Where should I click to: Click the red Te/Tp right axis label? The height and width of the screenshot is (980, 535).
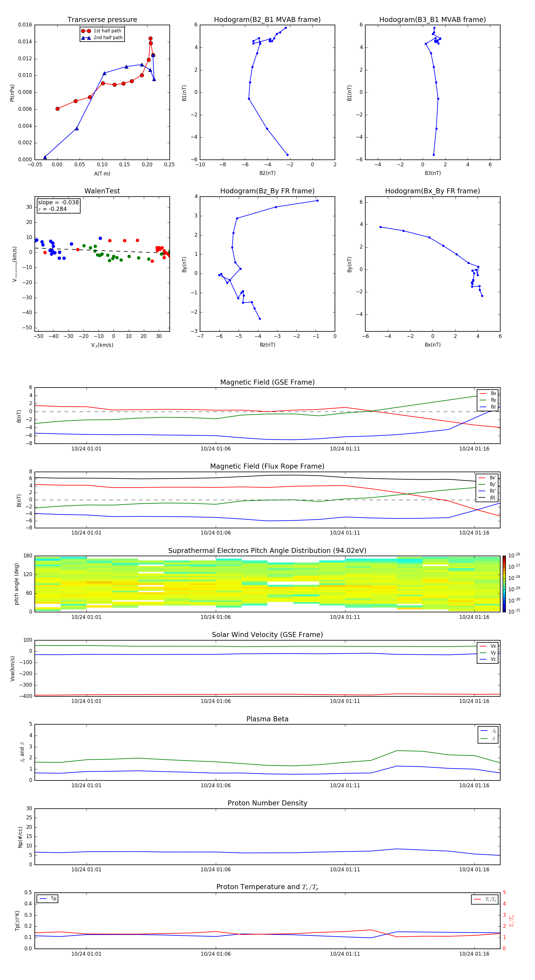(512, 921)
